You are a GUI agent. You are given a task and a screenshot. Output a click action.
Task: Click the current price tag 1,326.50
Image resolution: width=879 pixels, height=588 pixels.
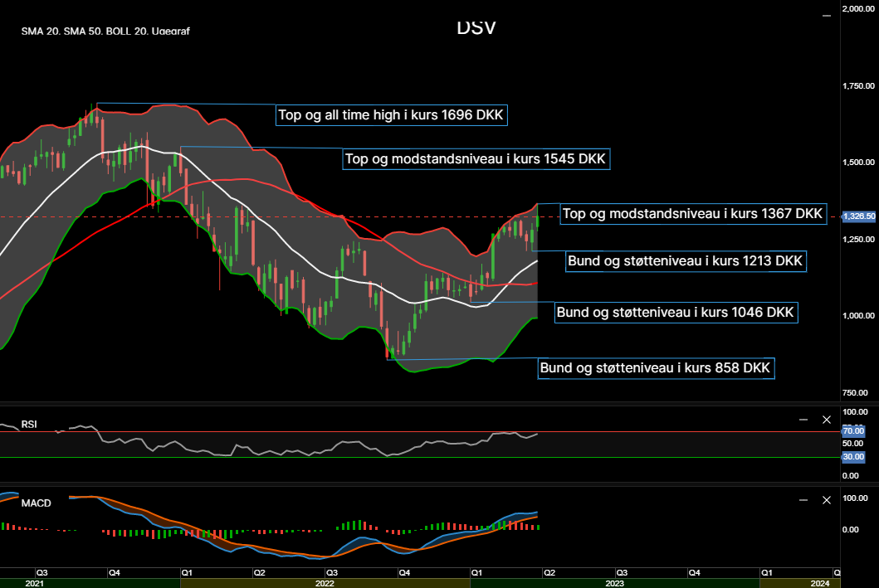[859, 216]
